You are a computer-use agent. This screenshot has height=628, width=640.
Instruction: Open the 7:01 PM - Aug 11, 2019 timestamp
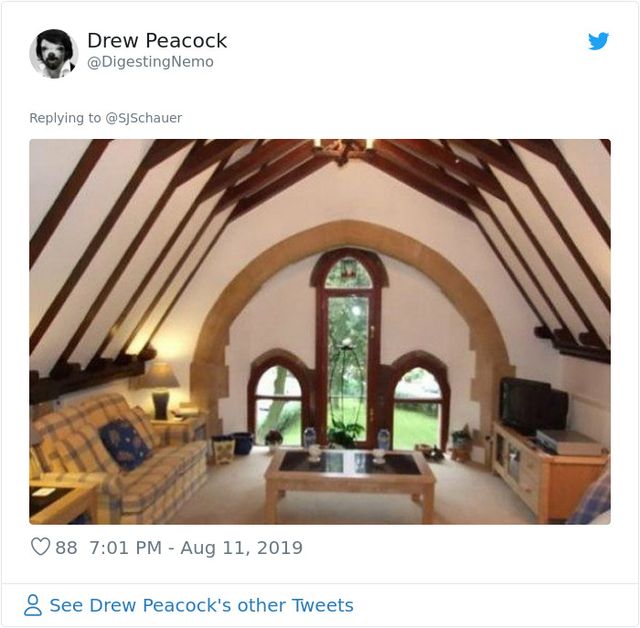tap(196, 547)
